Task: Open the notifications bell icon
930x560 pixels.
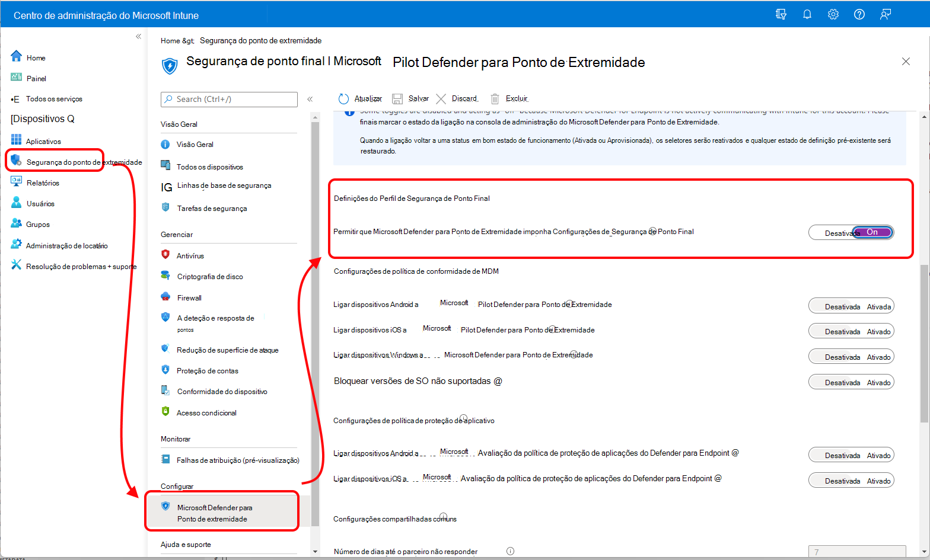Action: [807, 14]
